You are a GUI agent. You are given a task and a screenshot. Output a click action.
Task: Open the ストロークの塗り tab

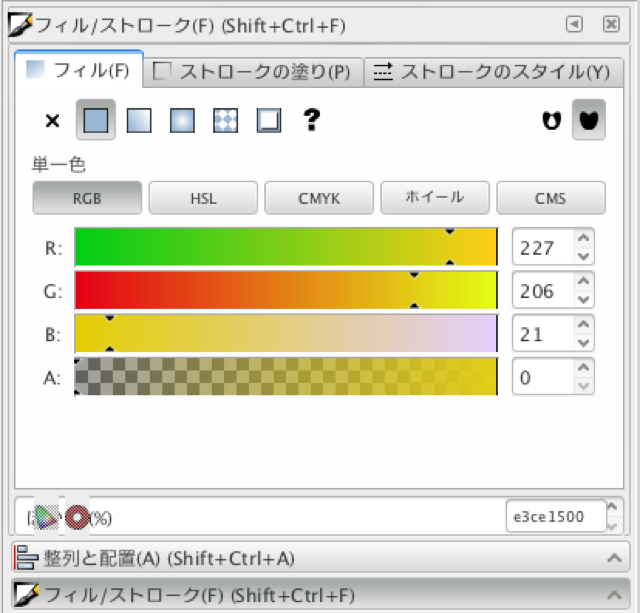tap(253, 71)
